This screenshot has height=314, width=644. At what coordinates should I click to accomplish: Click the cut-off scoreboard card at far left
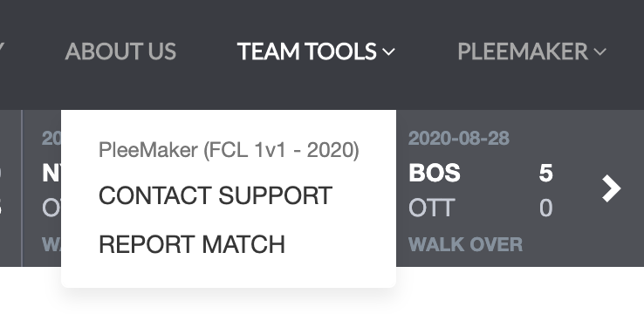10,188
